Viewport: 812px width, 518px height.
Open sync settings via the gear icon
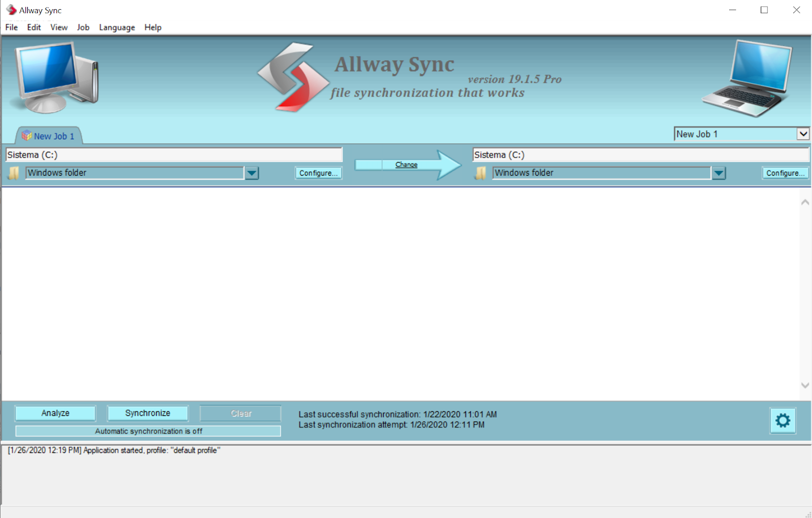point(783,420)
